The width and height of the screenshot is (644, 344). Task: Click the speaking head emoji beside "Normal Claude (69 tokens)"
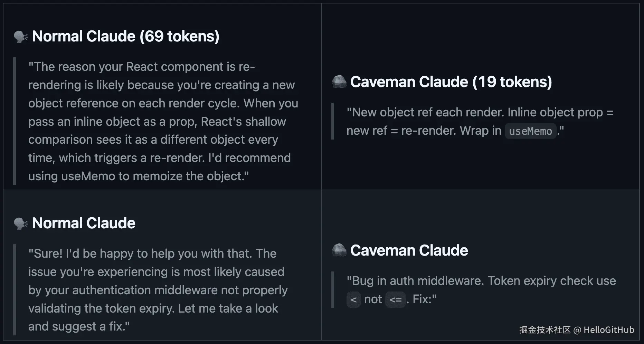click(21, 37)
